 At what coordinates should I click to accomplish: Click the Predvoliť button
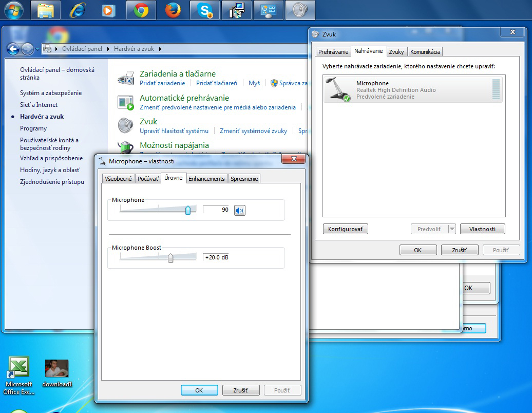coord(429,229)
